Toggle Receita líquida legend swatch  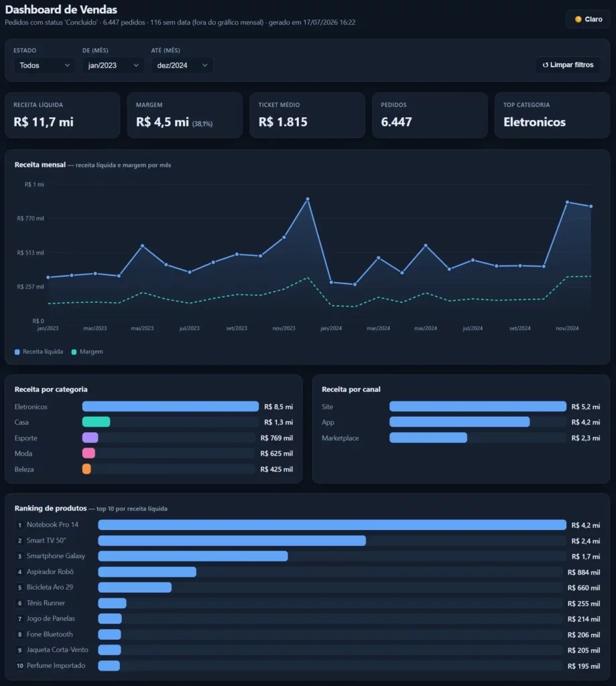17,352
